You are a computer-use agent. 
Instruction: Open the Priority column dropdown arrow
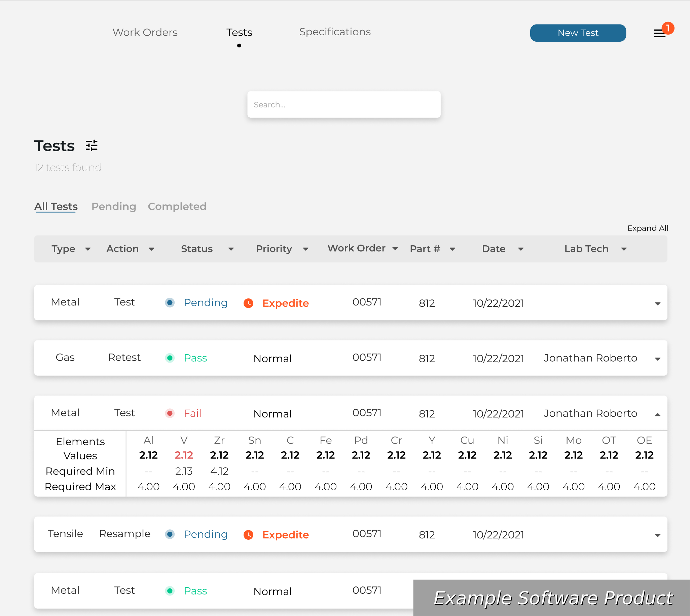pos(305,249)
